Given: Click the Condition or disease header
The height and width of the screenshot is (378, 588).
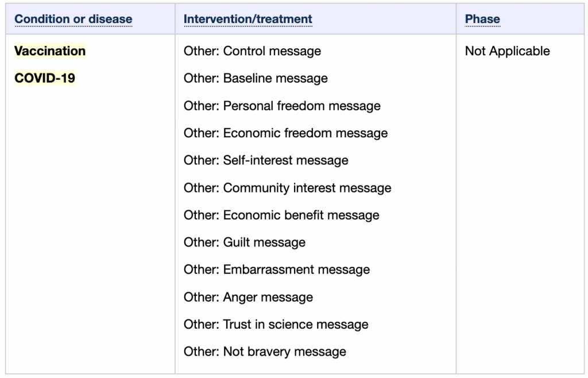Looking at the screenshot, I should pyautogui.click(x=73, y=19).
